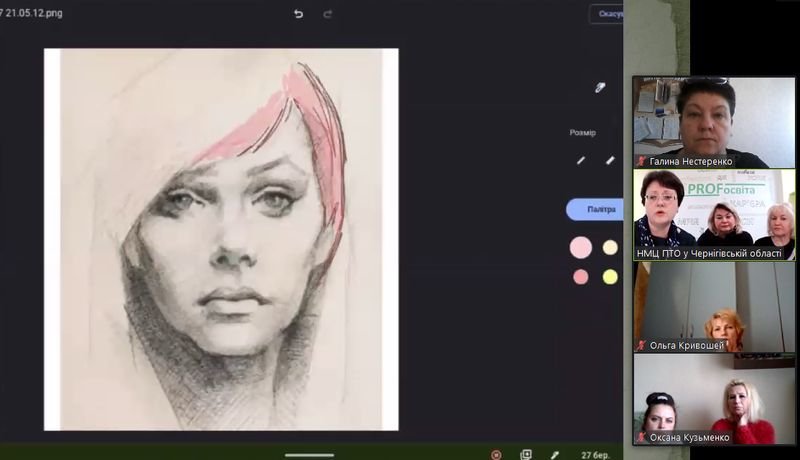Click the screen record icon in the shelf
800x460 pixels.
click(496, 454)
